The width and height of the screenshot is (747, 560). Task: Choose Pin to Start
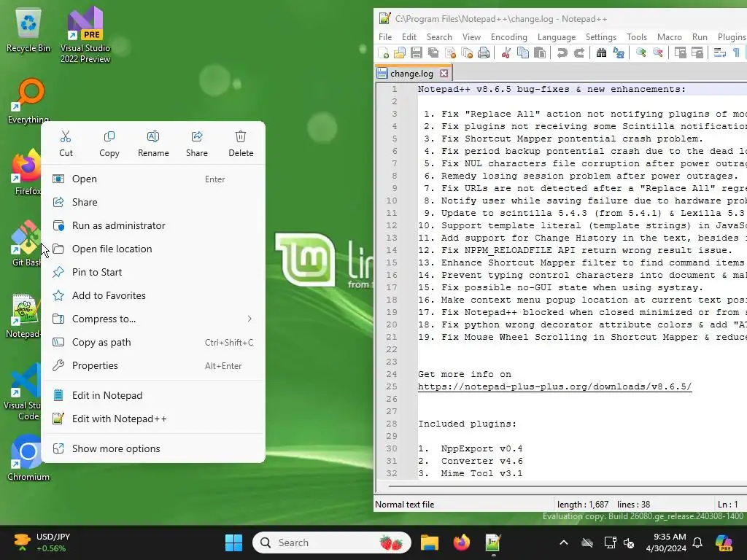[x=153, y=273]
